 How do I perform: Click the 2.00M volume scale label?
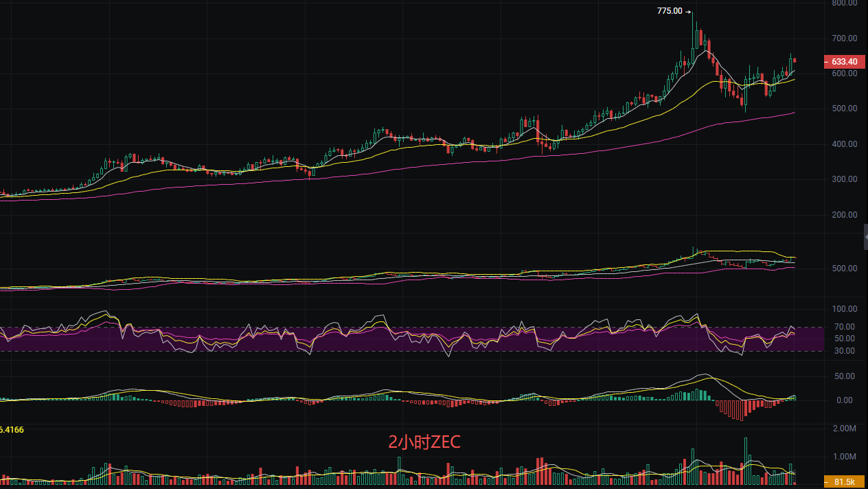coord(843,429)
